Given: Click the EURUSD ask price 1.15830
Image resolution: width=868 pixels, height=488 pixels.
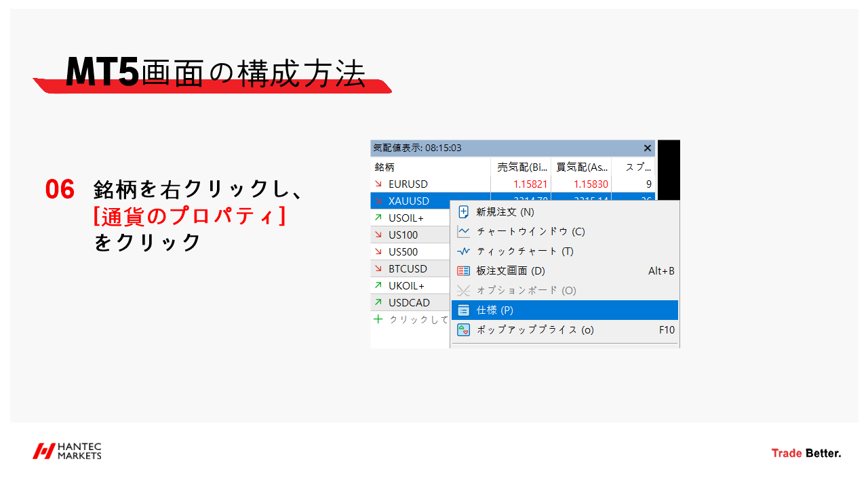Looking at the screenshot, I should click(x=591, y=184).
